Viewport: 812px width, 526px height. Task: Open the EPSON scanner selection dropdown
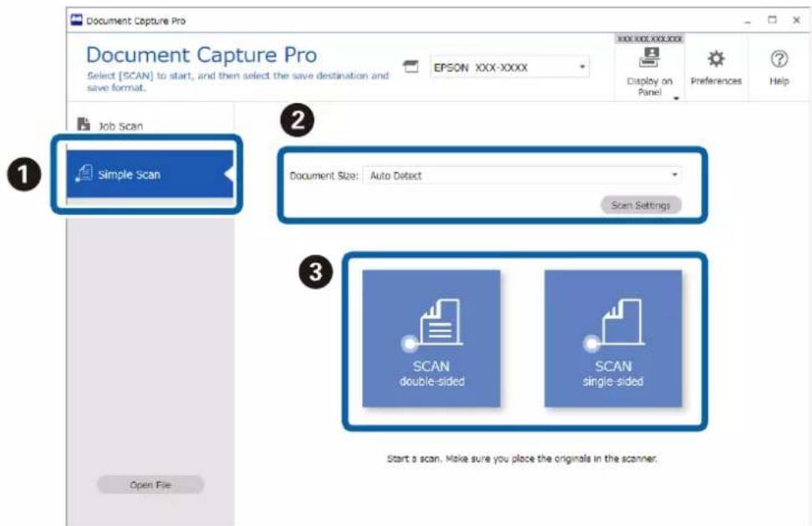[x=509, y=67]
